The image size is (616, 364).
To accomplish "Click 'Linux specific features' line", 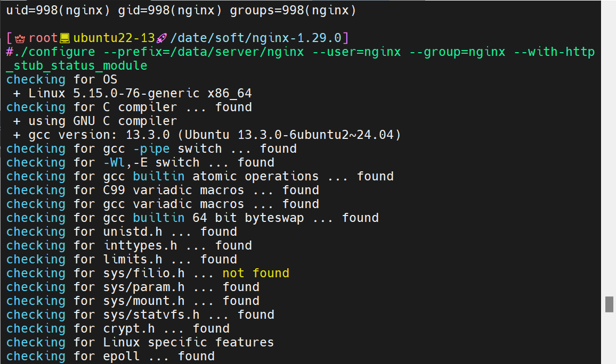I will pyautogui.click(x=140, y=342).
